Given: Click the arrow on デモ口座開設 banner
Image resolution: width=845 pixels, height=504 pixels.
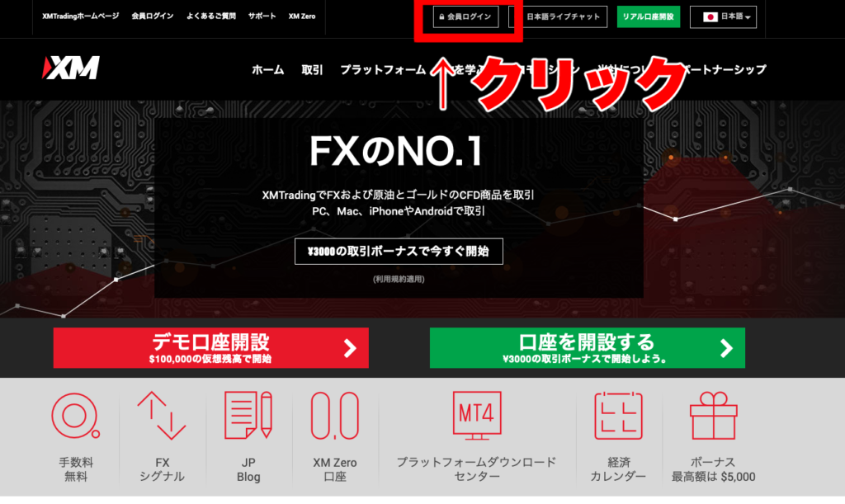Looking at the screenshot, I should (350, 348).
